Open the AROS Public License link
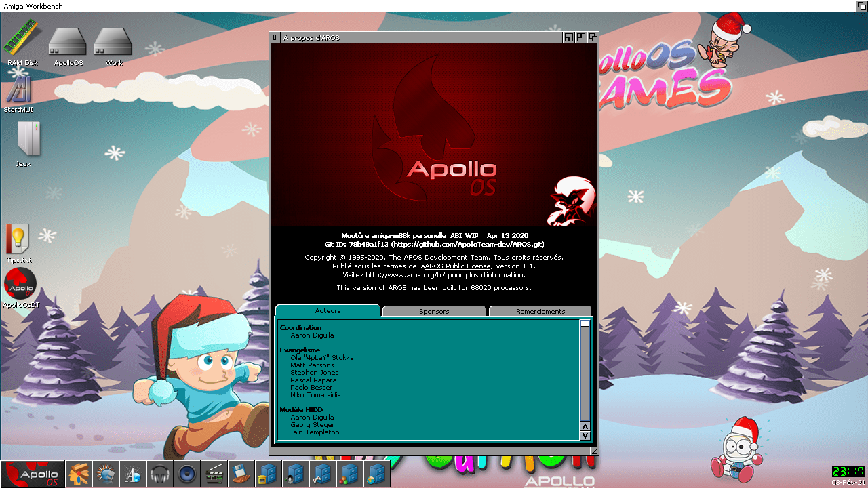The width and height of the screenshot is (868, 488). [x=458, y=266]
